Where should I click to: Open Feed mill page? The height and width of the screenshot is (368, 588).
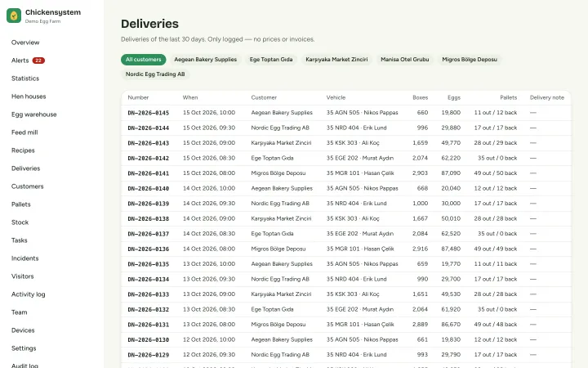point(24,132)
